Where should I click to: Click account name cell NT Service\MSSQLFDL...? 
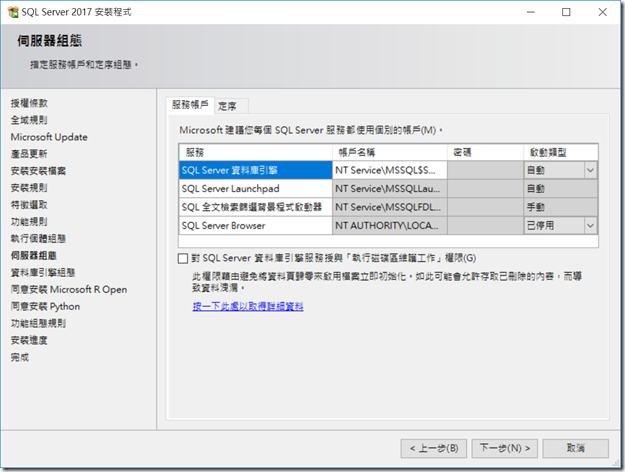pyautogui.click(x=389, y=207)
